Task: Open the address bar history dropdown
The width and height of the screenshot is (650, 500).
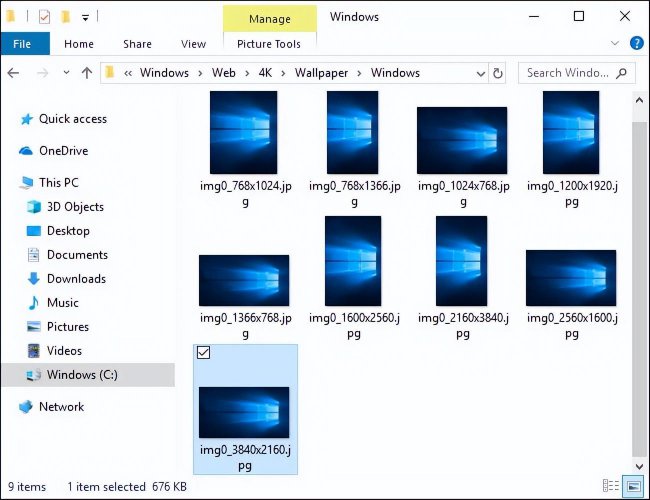Action: click(x=480, y=74)
